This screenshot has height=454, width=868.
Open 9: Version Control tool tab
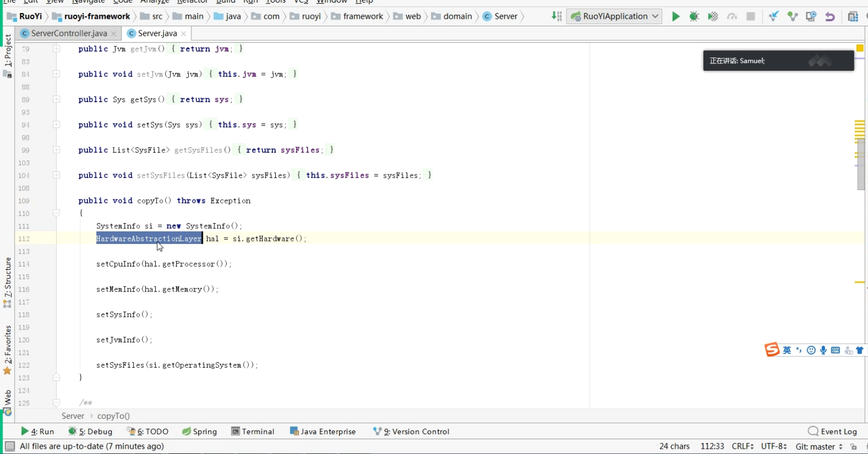coord(411,431)
